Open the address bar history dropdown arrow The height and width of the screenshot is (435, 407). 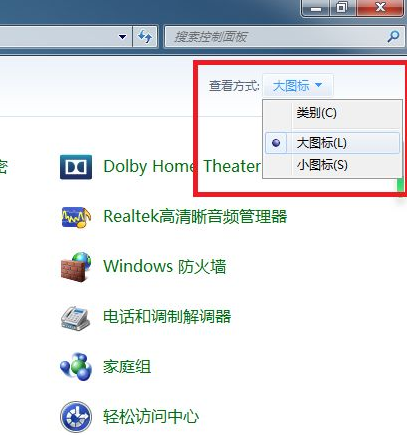coord(122,36)
